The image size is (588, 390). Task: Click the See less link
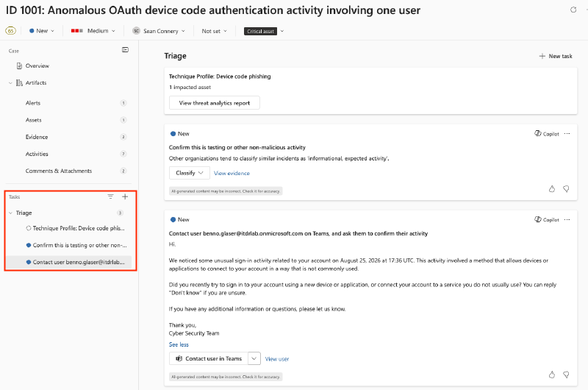click(x=179, y=344)
